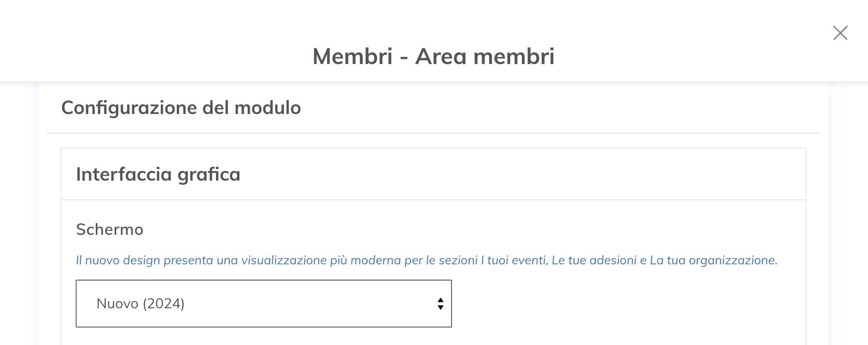
Task: Click the "Schermo" field label
Action: click(x=109, y=230)
